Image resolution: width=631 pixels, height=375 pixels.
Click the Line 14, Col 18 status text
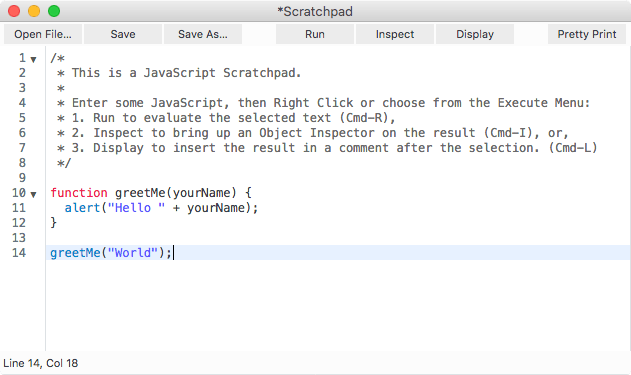pyautogui.click(x=41, y=363)
